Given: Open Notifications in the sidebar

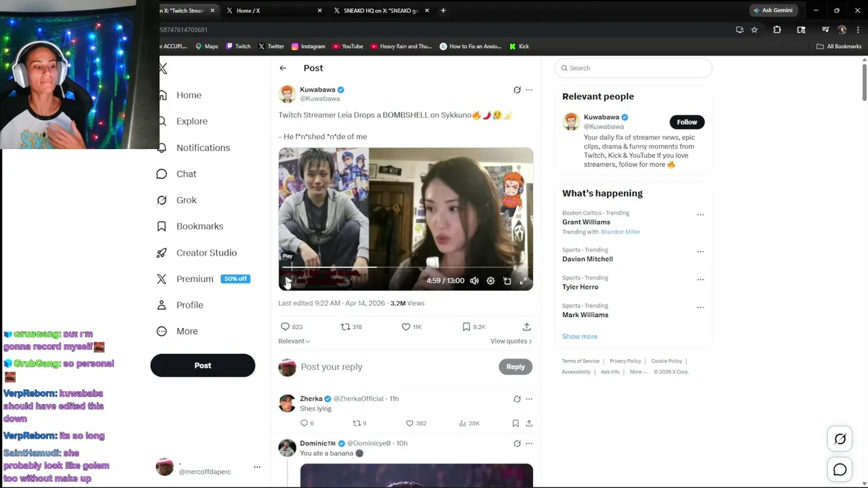Looking at the screenshot, I should [x=203, y=148].
